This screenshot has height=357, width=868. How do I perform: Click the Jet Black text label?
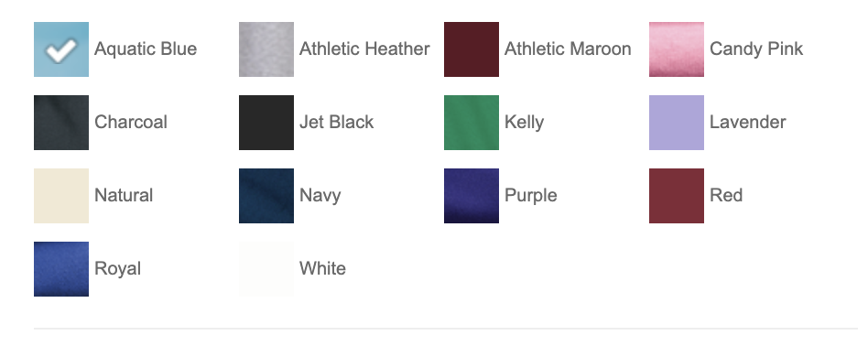[337, 122]
